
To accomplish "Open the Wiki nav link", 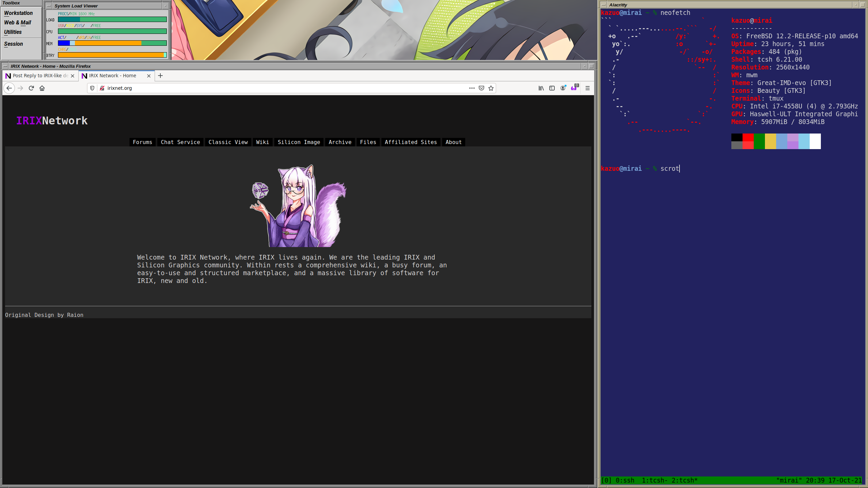I will [x=262, y=142].
